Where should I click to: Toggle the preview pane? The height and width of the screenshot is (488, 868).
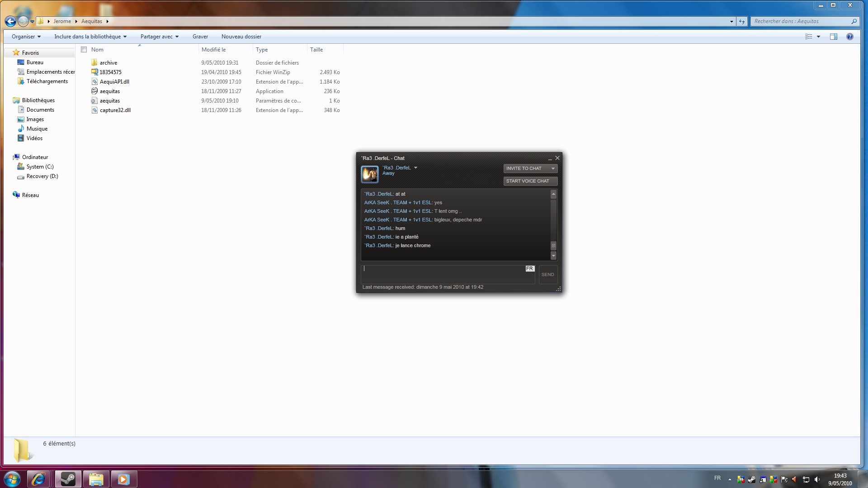click(834, 37)
